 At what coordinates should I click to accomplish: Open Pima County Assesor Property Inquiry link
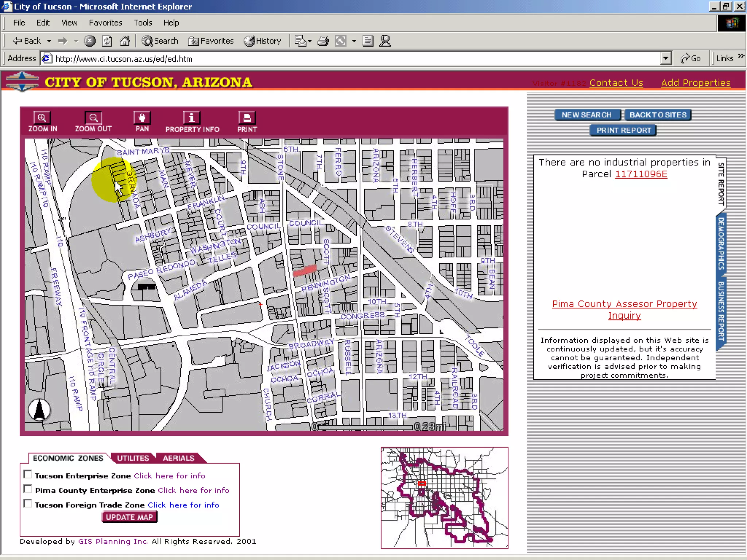tap(624, 310)
